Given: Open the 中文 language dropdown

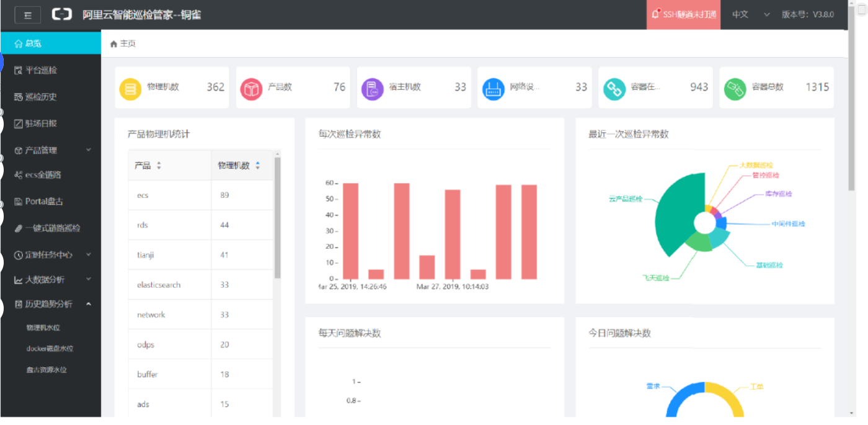Looking at the screenshot, I should pyautogui.click(x=750, y=14).
